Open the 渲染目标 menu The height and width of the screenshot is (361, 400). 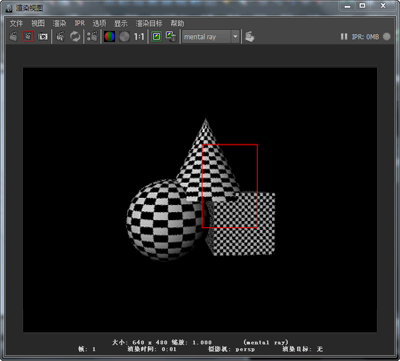149,23
